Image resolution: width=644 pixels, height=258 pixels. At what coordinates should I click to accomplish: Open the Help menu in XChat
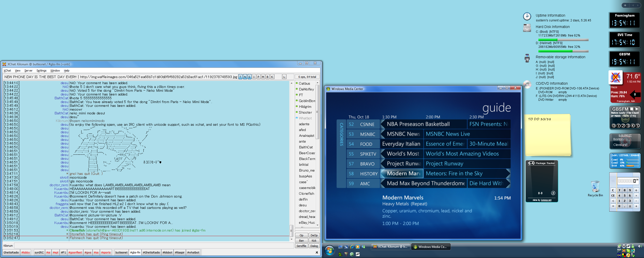tap(66, 71)
